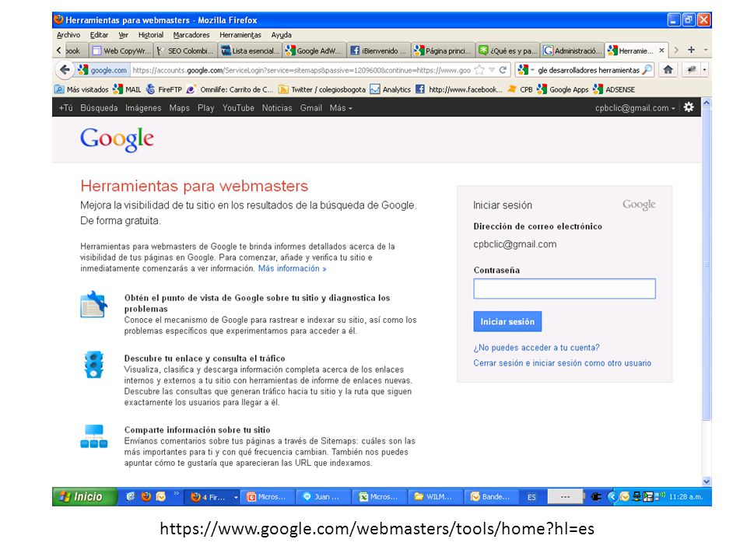
Task: Click the sitemap diagram feature icon
Action: coord(94,436)
